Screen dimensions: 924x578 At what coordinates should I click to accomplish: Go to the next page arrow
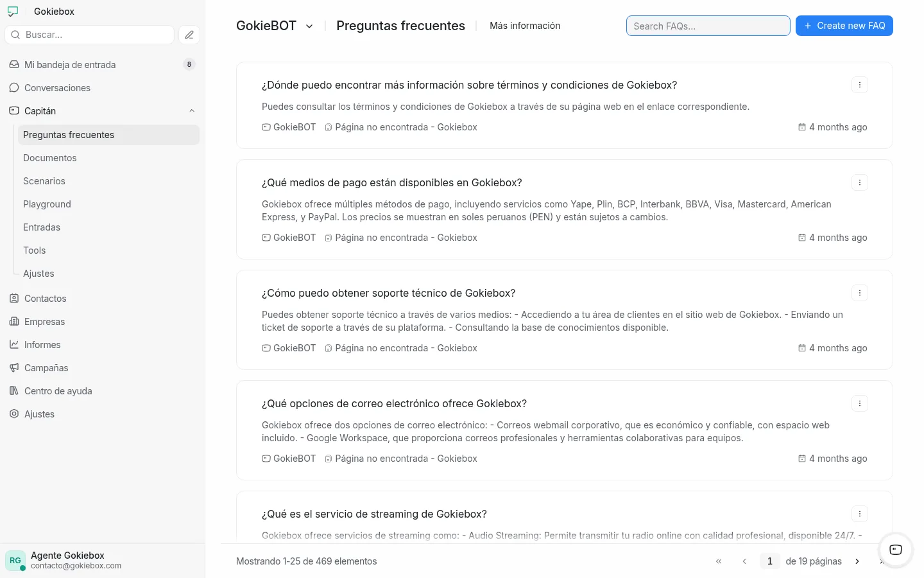(857, 561)
